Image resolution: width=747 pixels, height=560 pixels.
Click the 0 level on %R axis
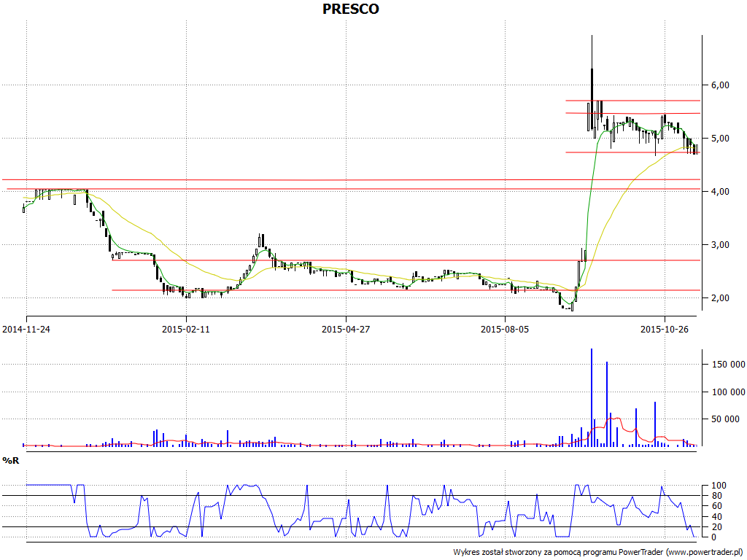(714, 537)
